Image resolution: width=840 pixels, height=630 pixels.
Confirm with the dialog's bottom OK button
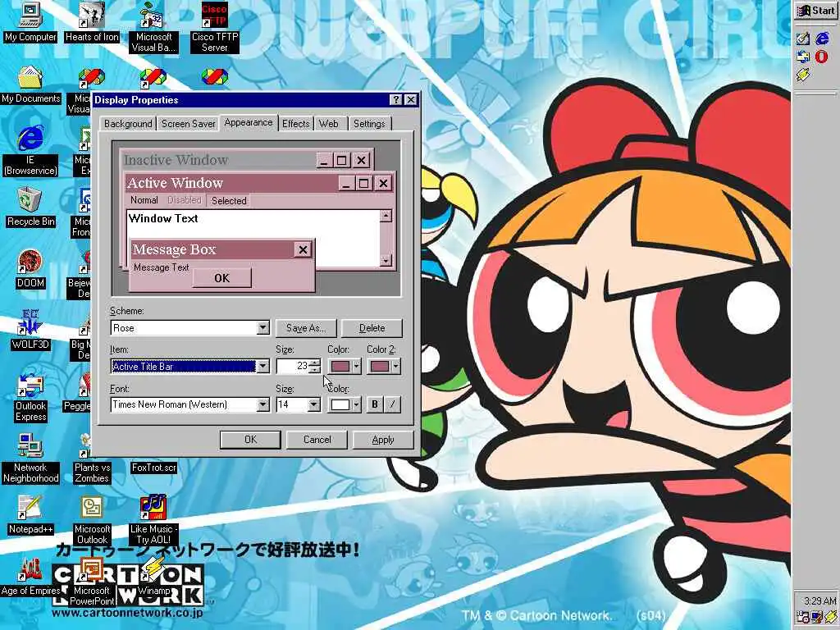click(250, 440)
